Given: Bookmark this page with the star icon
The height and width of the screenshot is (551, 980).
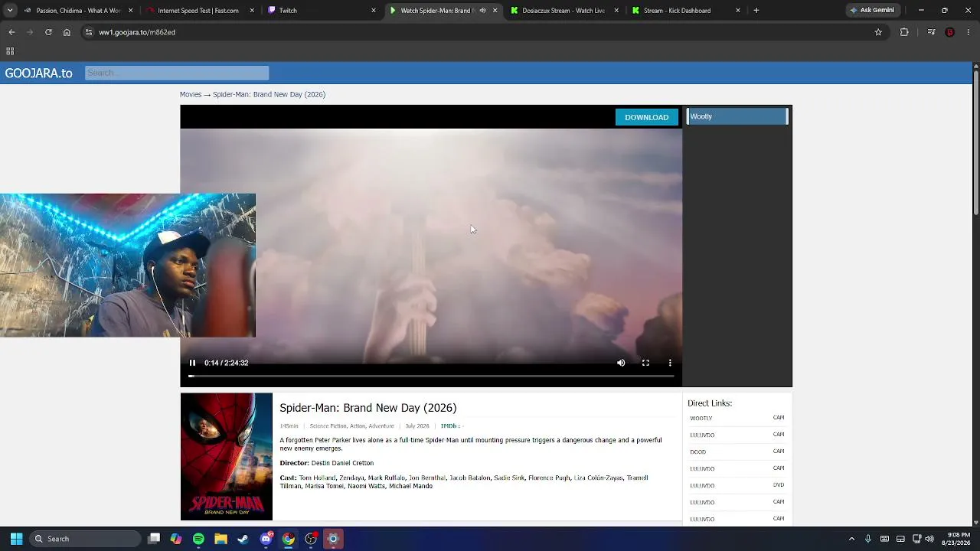Looking at the screenshot, I should (878, 32).
